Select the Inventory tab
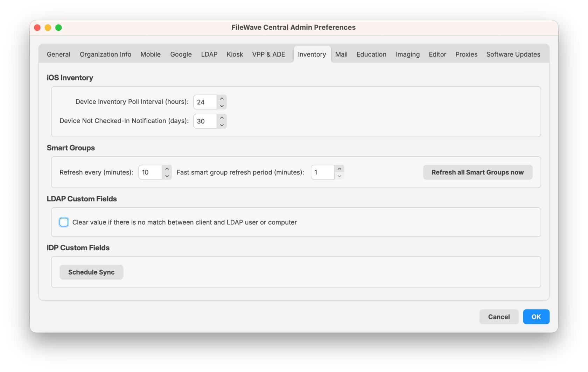 pyautogui.click(x=312, y=54)
